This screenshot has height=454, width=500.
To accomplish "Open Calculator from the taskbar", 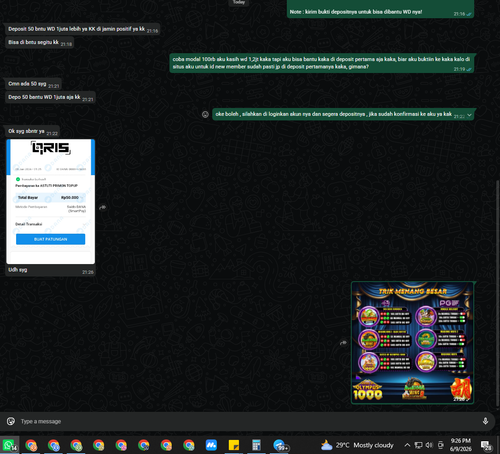I will (256, 445).
